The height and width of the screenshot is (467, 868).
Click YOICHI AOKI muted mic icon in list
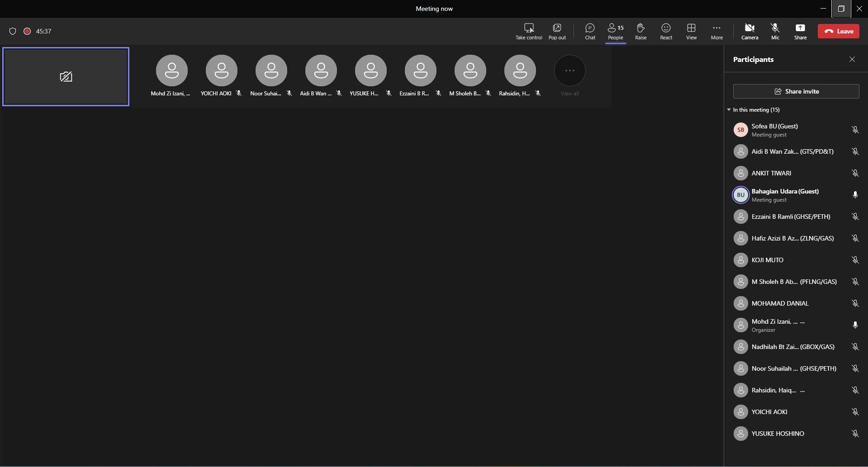point(855,412)
